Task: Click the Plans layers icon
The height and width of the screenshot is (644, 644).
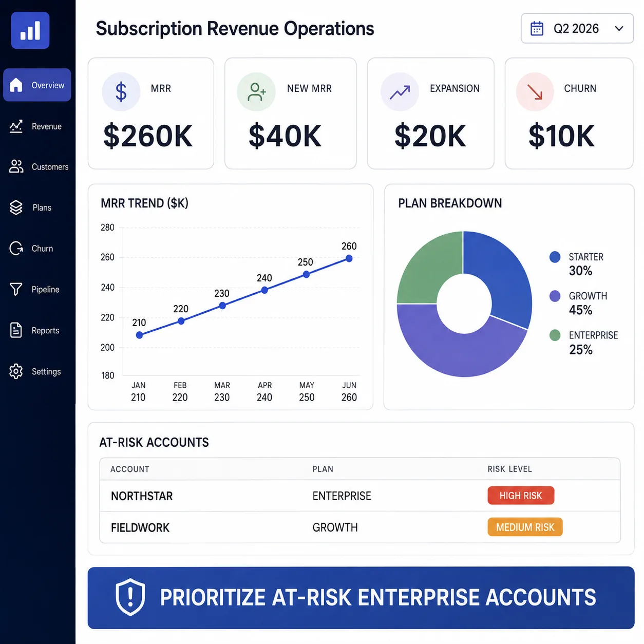Action: point(16,207)
